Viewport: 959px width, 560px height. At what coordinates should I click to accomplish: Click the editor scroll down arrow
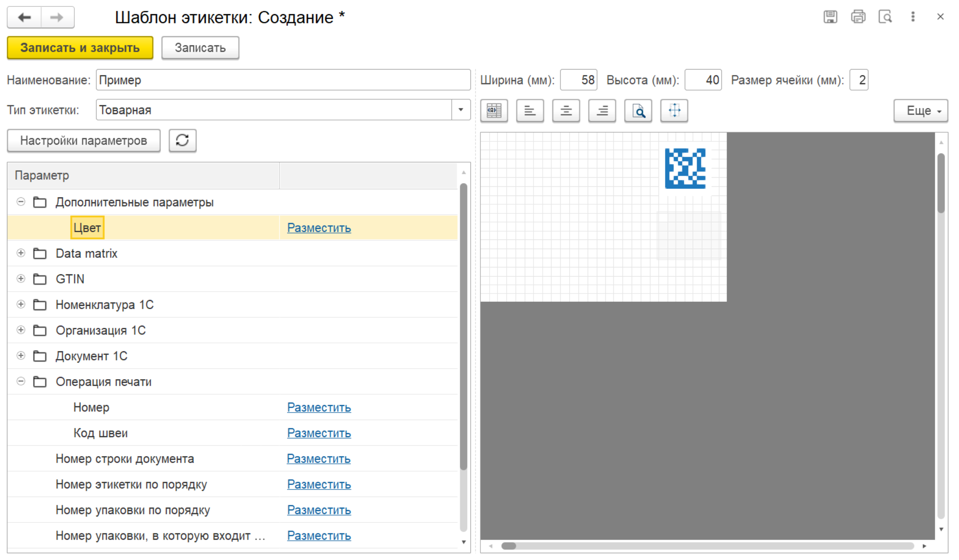click(x=941, y=529)
